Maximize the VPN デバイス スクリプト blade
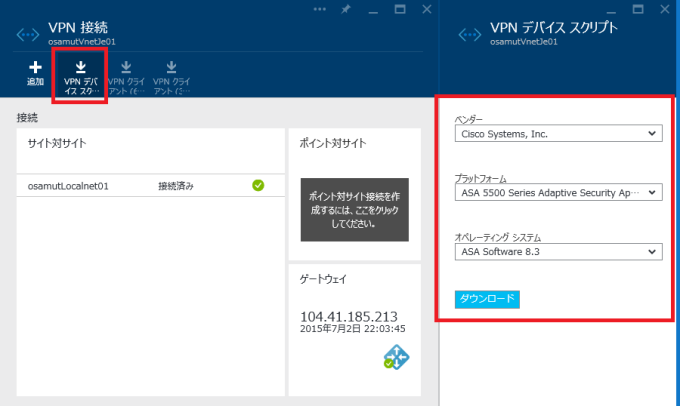This screenshot has height=406, width=680. 638,9
